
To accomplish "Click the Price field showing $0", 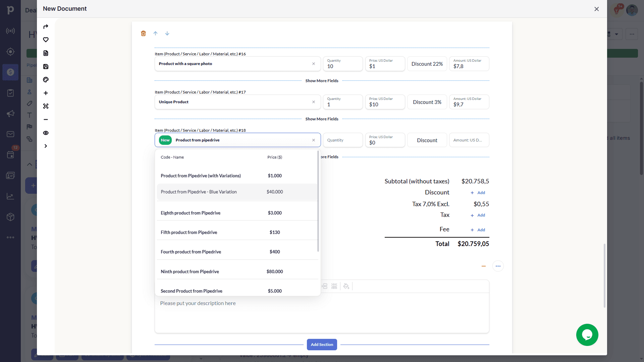I will 385,140.
